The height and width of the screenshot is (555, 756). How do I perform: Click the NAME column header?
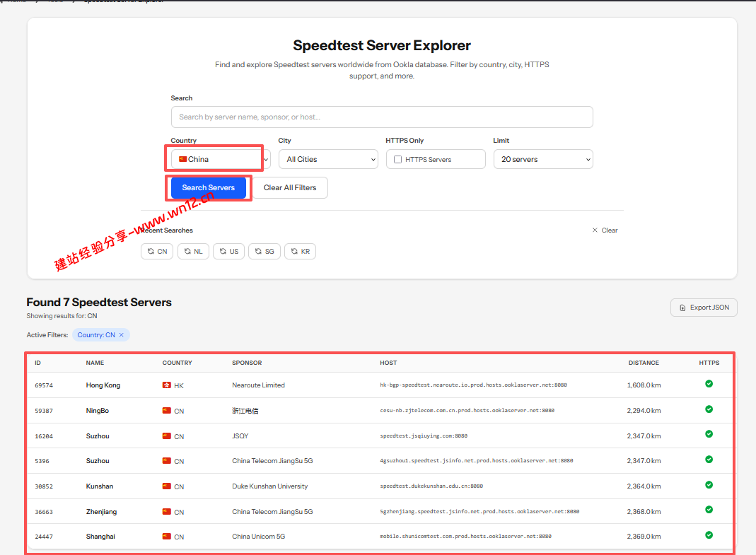coord(95,363)
